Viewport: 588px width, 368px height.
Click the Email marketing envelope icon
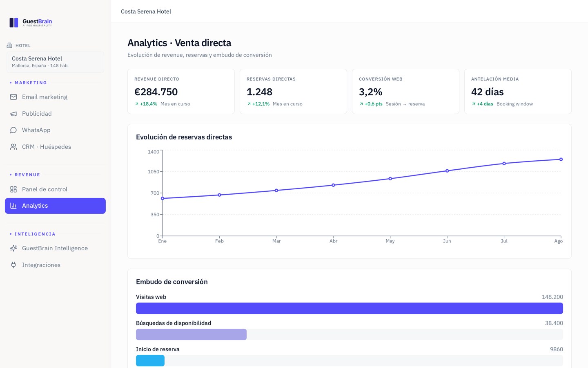(13, 97)
